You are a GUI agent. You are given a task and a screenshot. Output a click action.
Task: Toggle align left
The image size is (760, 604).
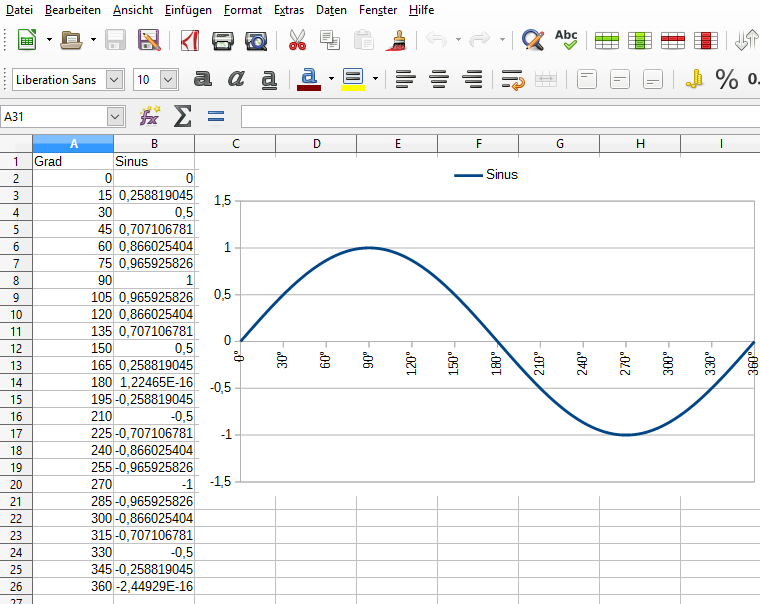[x=406, y=79]
